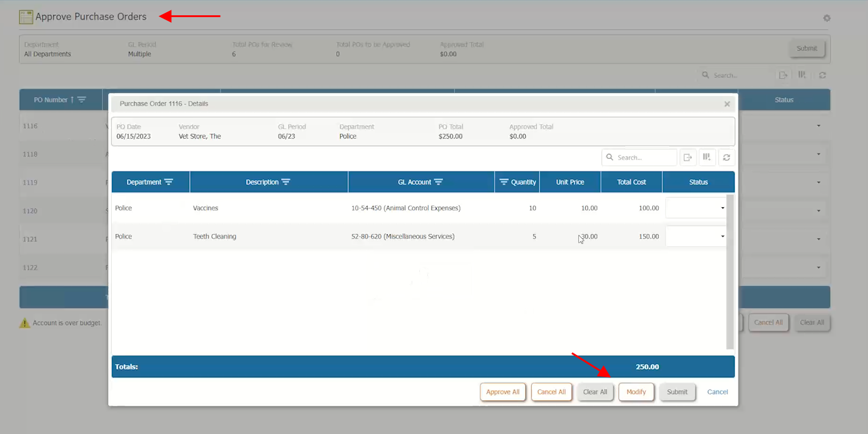The width and height of the screenshot is (868, 434).
Task: Open the Department column filter icon
Action: coord(169,182)
